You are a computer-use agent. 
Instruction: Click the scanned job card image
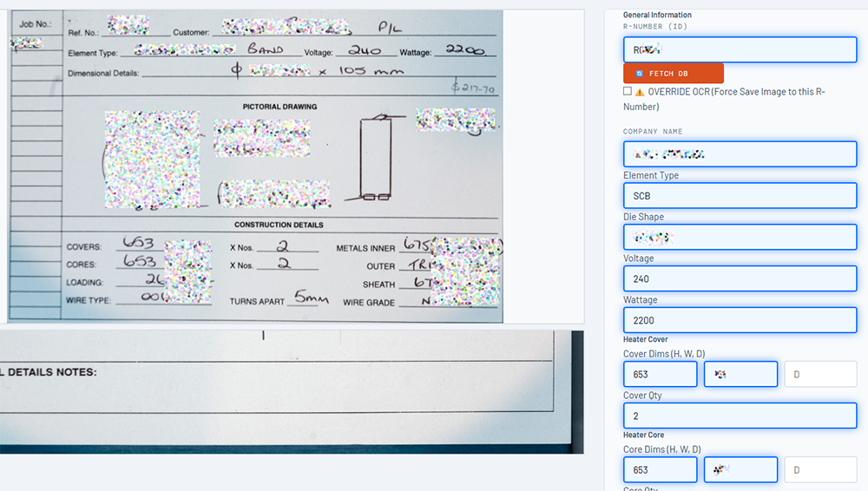255,166
